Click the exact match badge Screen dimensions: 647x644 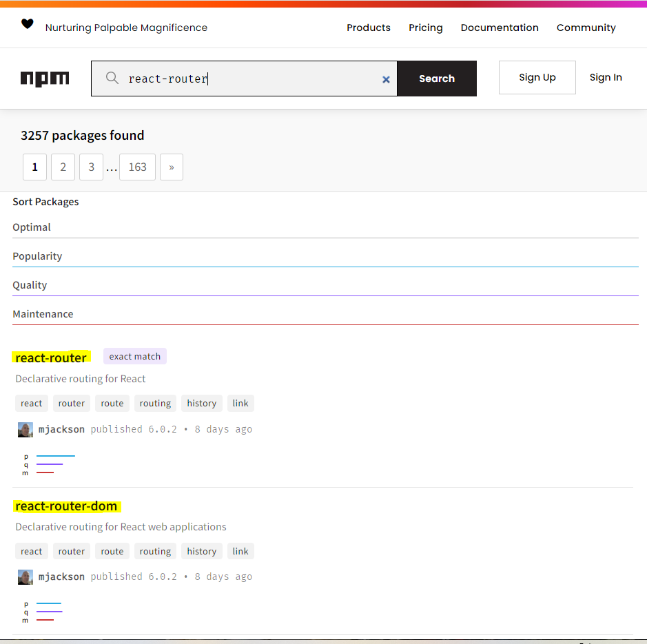coord(135,356)
